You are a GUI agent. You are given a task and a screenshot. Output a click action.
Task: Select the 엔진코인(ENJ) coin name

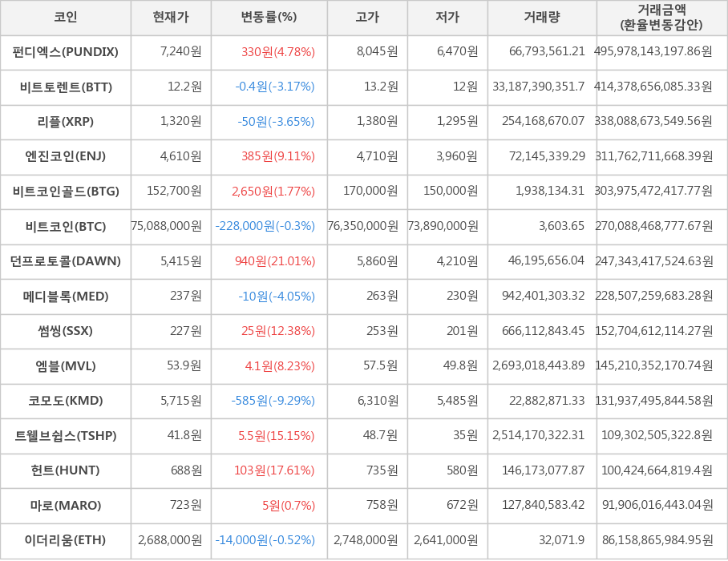click(x=66, y=156)
